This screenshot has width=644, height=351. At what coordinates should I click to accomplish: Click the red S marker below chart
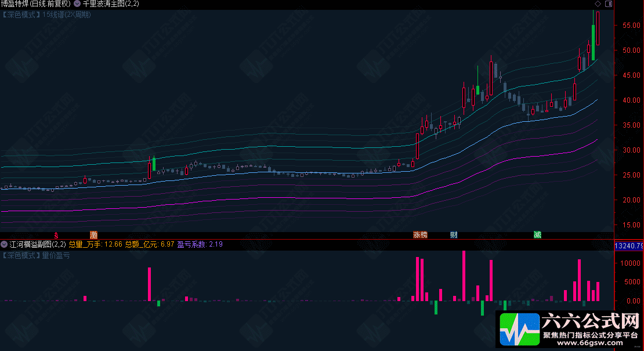[x=56, y=235]
